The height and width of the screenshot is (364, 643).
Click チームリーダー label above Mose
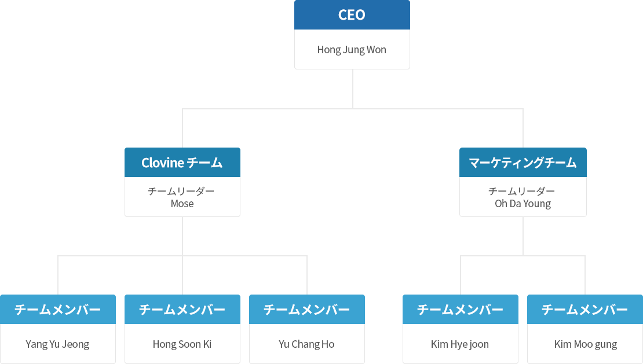click(181, 191)
